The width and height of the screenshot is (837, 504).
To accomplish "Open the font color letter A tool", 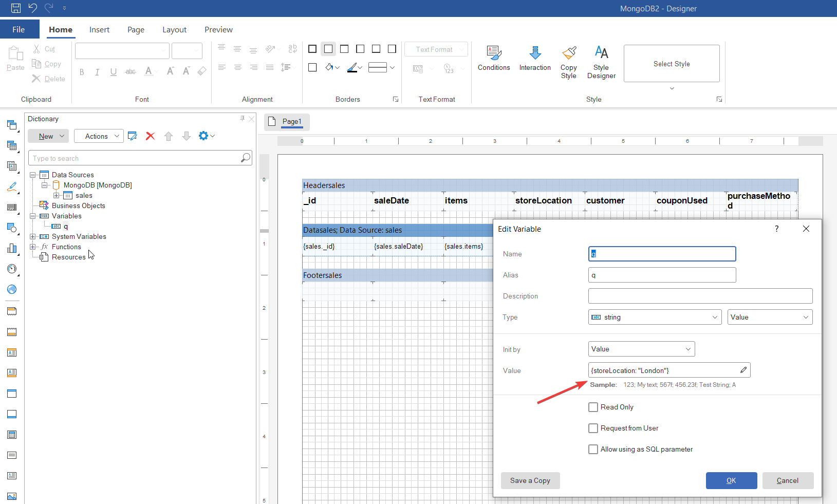I will pyautogui.click(x=148, y=71).
